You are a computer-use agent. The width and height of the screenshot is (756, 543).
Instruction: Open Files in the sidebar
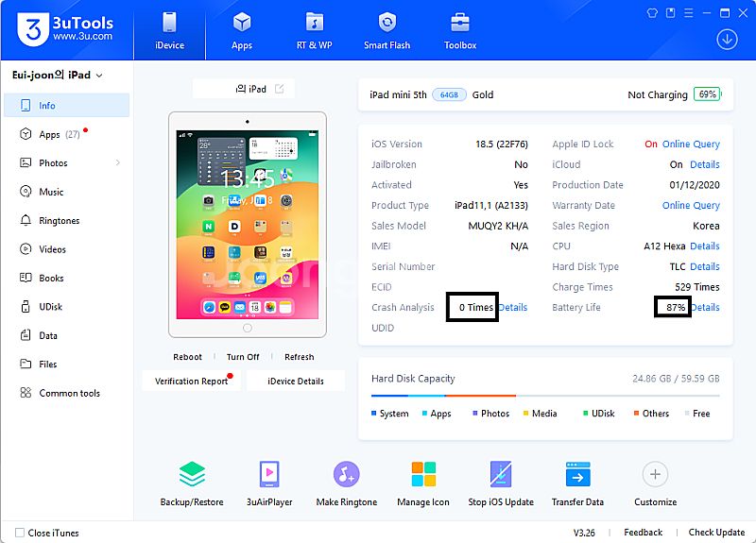[x=66, y=365]
